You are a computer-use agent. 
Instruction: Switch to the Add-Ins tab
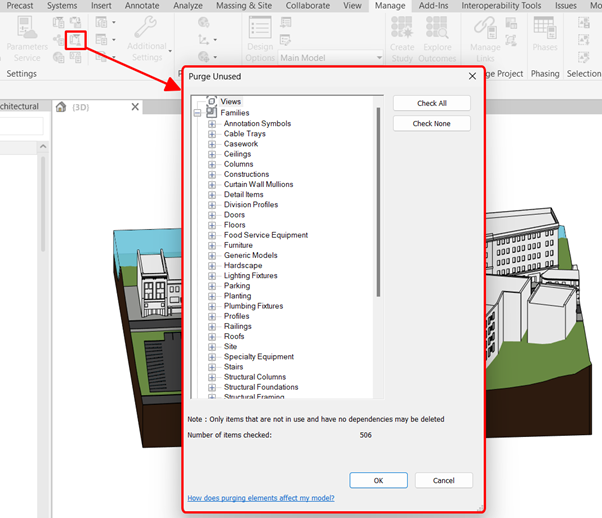[433, 6]
